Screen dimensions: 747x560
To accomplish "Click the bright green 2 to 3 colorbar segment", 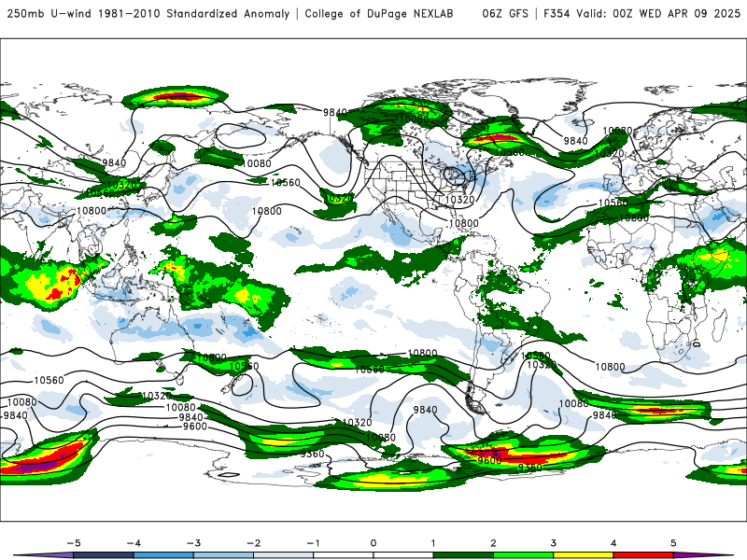I will (x=523, y=555).
